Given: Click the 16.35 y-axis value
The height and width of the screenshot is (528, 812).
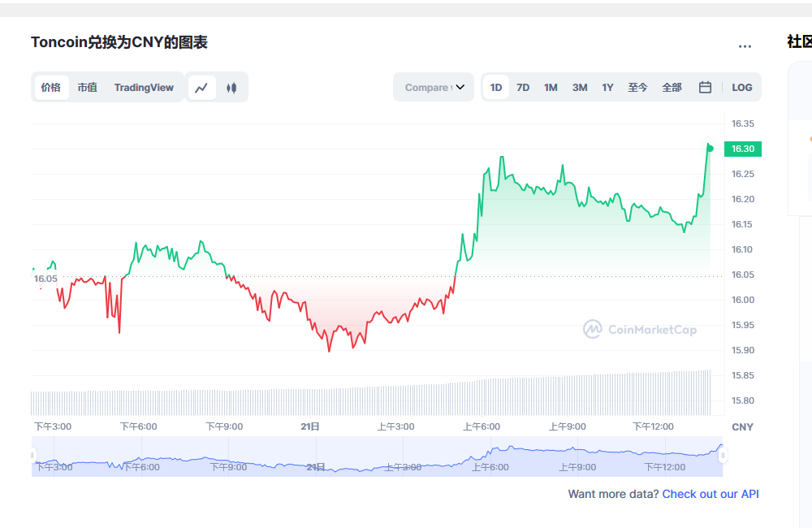Looking at the screenshot, I should tap(743, 123).
